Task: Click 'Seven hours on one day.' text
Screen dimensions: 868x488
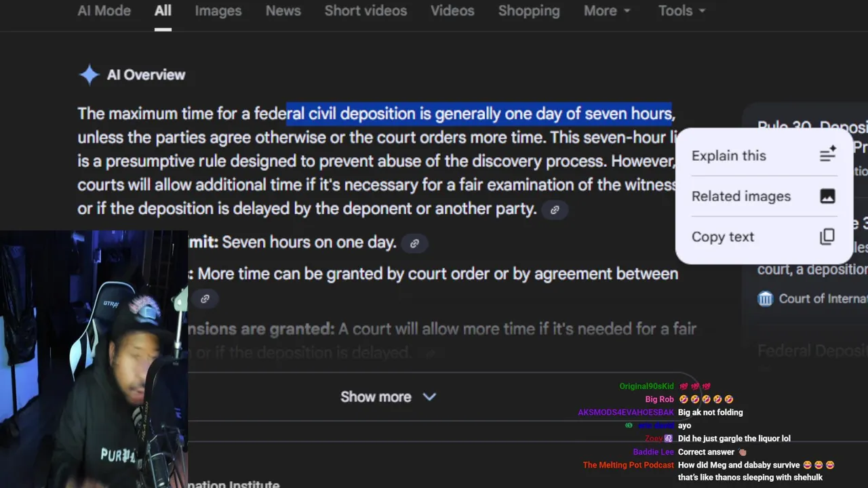Action: 309,242
